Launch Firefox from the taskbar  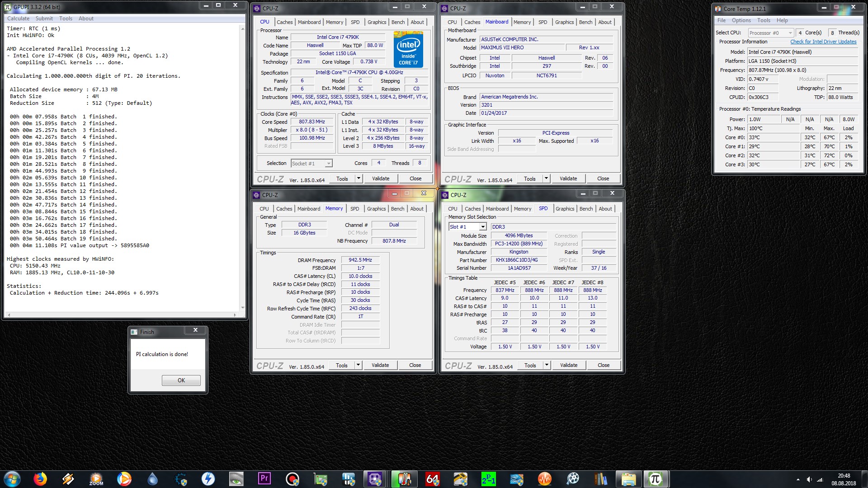point(40,479)
